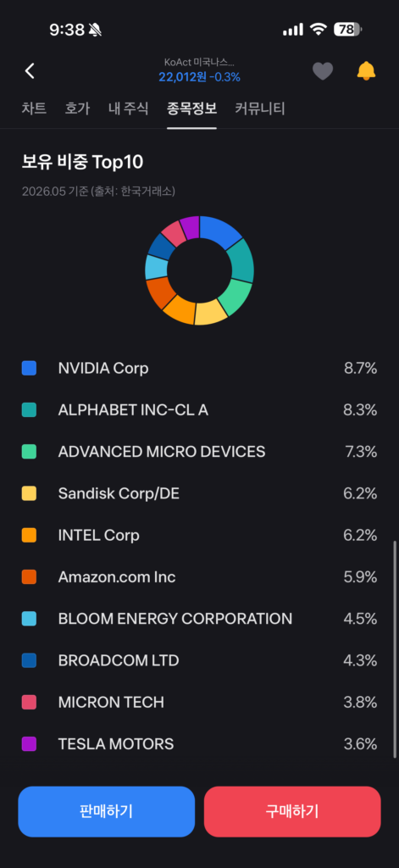Click the donut chart's orange segment
The image size is (399, 868).
pyautogui.click(x=180, y=309)
